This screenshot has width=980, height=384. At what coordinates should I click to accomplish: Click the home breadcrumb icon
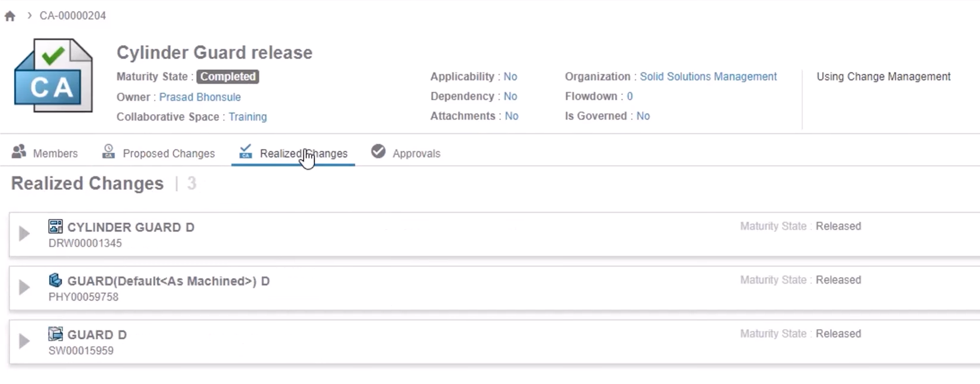(x=10, y=16)
